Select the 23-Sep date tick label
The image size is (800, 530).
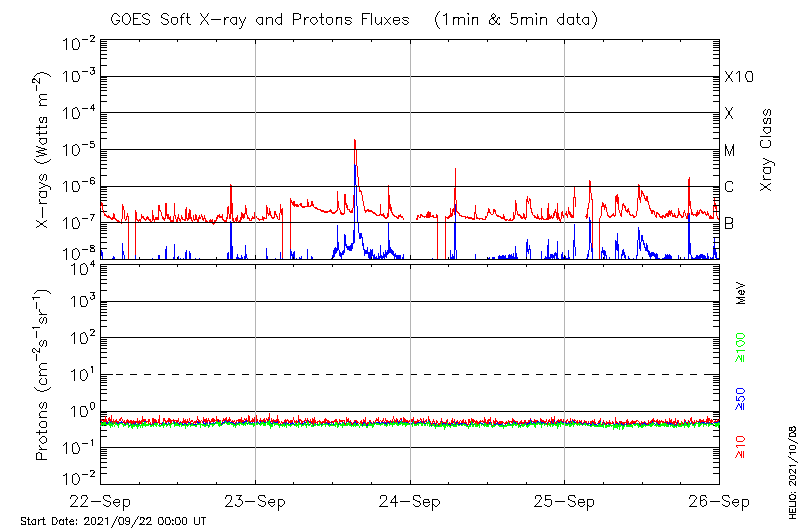pyautogui.click(x=256, y=501)
